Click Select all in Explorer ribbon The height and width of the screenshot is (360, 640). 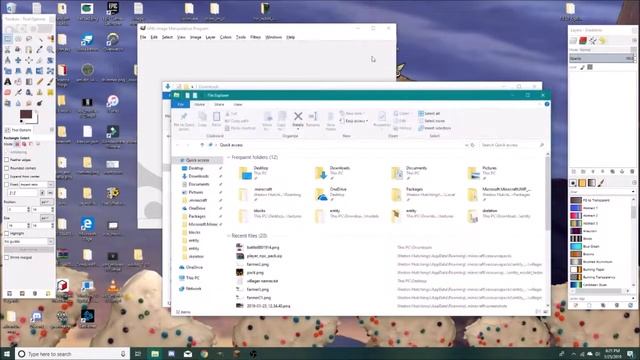pyautogui.click(x=429, y=113)
